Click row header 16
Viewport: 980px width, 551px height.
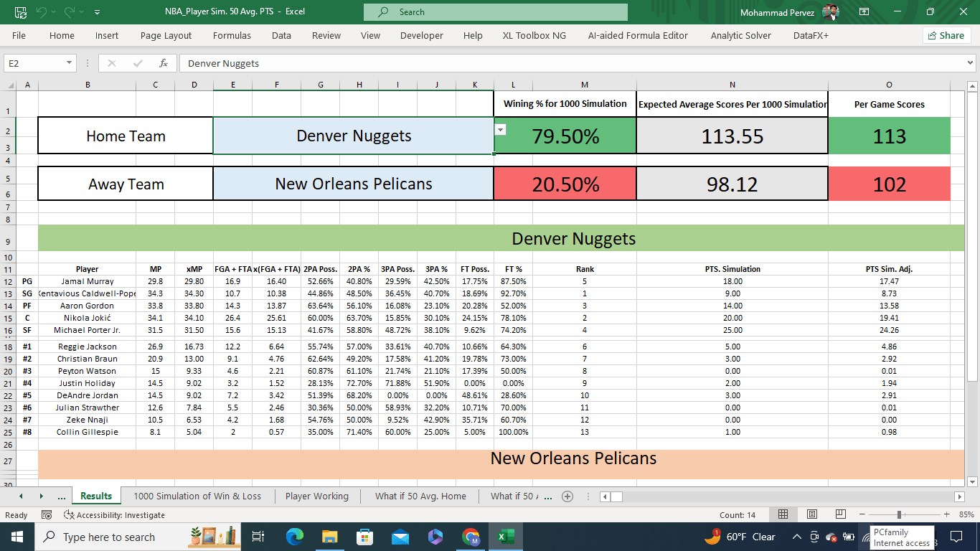tap(8, 330)
